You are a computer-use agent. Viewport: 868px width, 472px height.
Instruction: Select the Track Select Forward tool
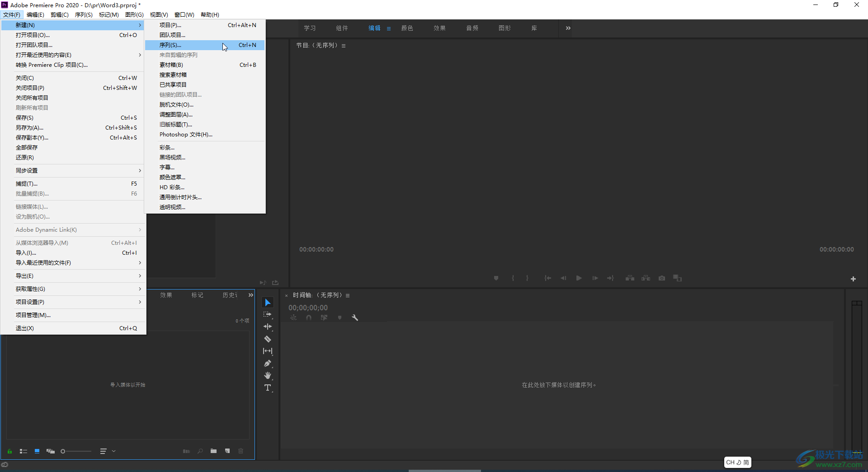[x=268, y=314]
